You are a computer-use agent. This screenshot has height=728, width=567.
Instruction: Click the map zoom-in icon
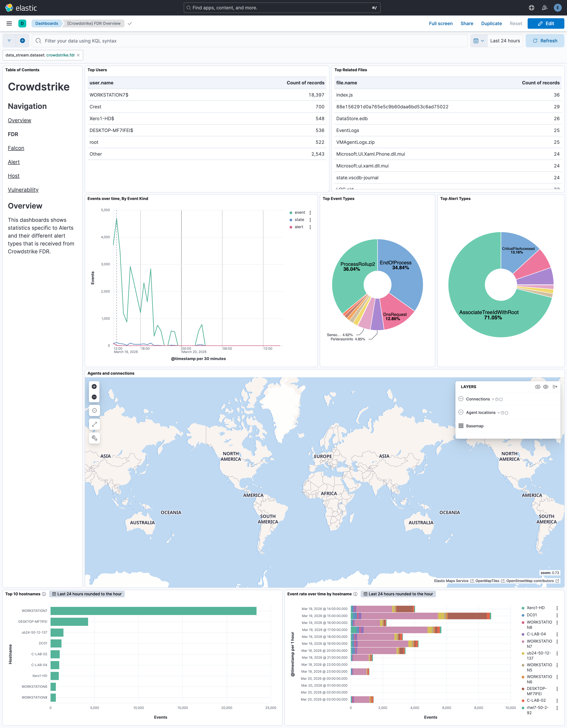(94, 386)
